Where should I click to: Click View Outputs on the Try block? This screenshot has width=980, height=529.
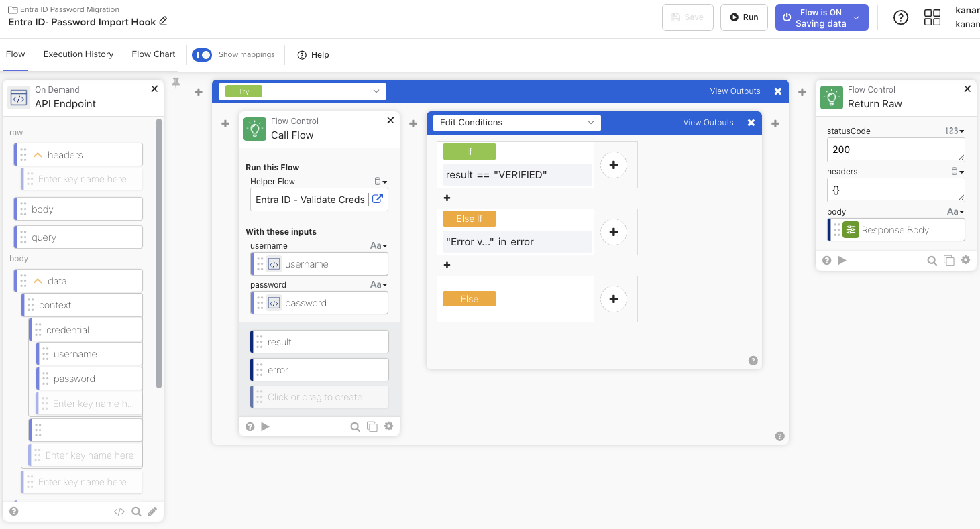click(x=734, y=91)
